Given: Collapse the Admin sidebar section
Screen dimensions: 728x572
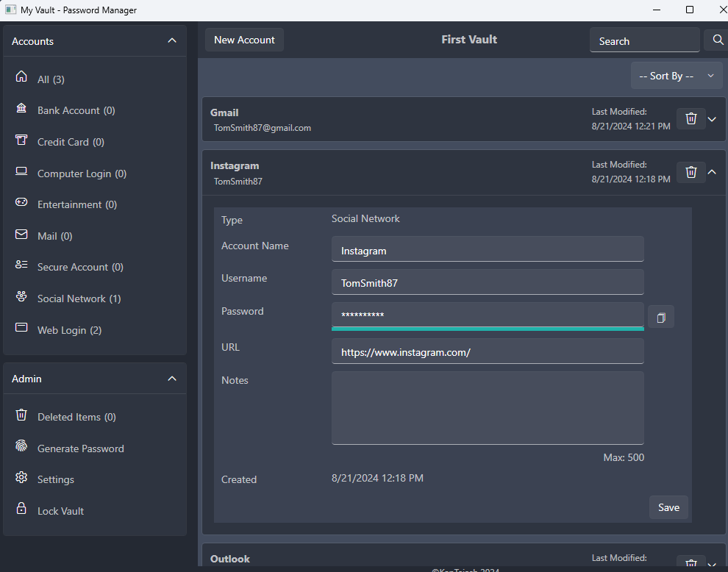Looking at the screenshot, I should pyautogui.click(x=172, y=379).
